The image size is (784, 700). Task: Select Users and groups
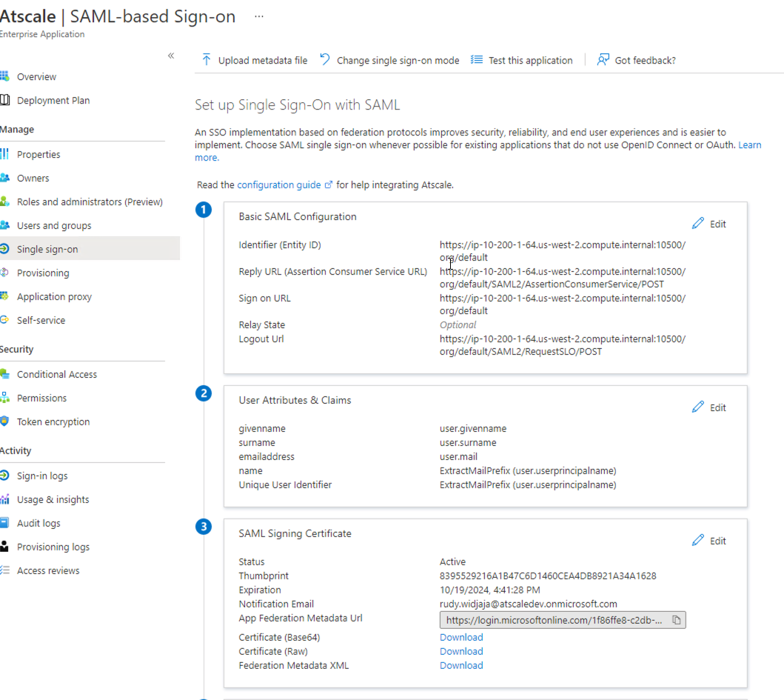pyautogui.click(x=54, y=226)
